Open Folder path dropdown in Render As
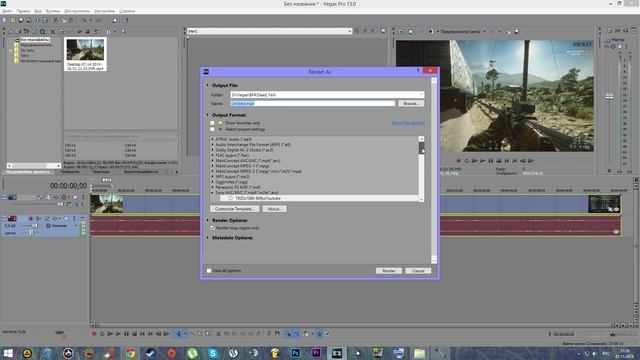 click(421, 95)
